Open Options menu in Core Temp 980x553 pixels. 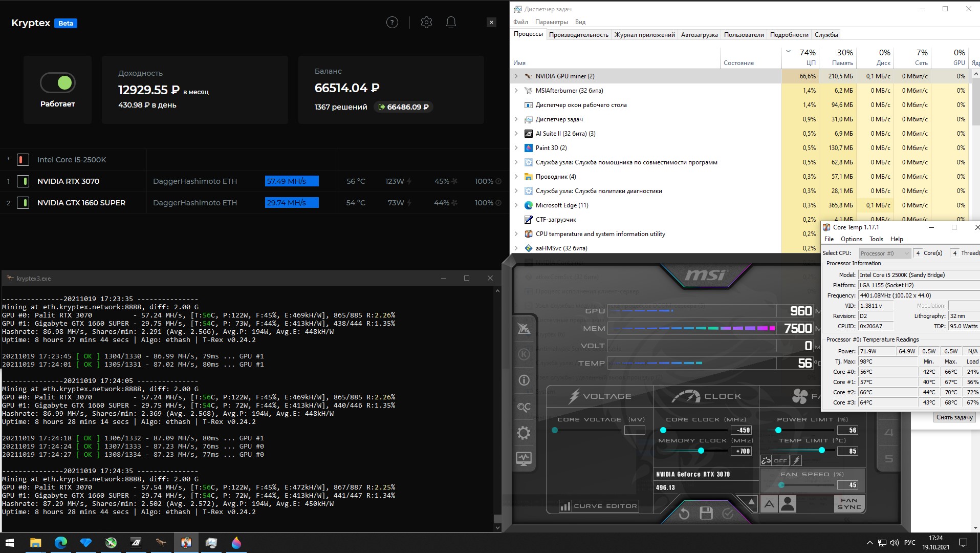click(x=851, y=239)
